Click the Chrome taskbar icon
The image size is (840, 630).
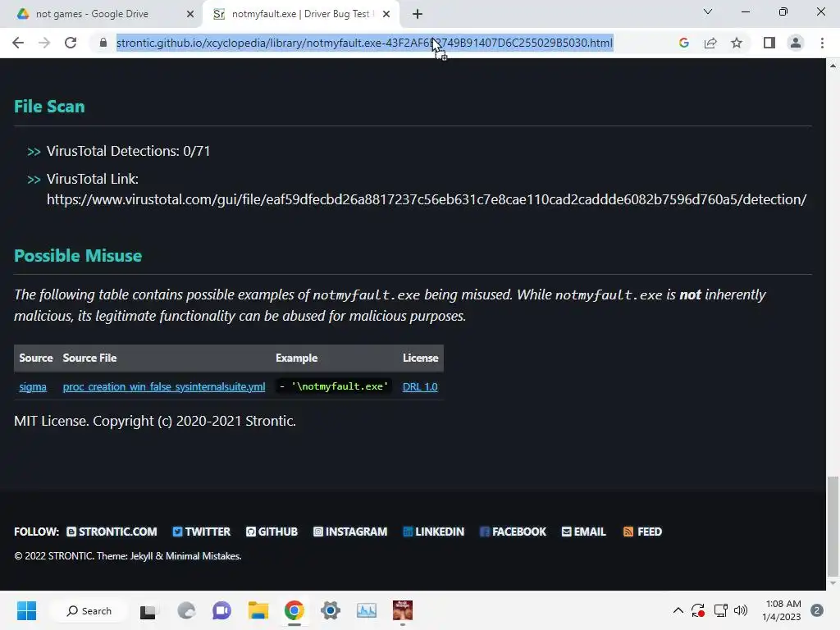pos(294,610)
